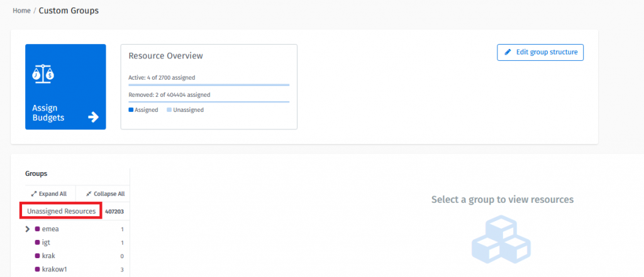Viewport: 644px width, 277px height.
Task: Click the Assigned legend color swatch
Action: (131, 110)
